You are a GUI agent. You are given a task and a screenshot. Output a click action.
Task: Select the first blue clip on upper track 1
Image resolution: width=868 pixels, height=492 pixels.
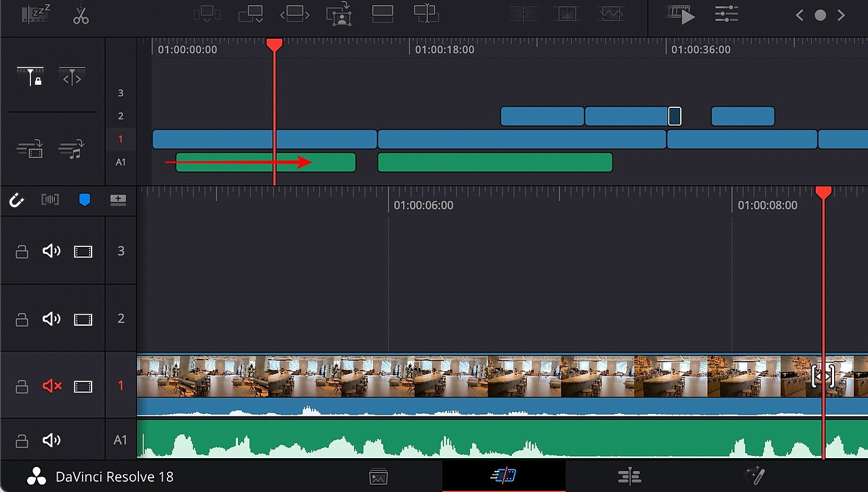264,139
